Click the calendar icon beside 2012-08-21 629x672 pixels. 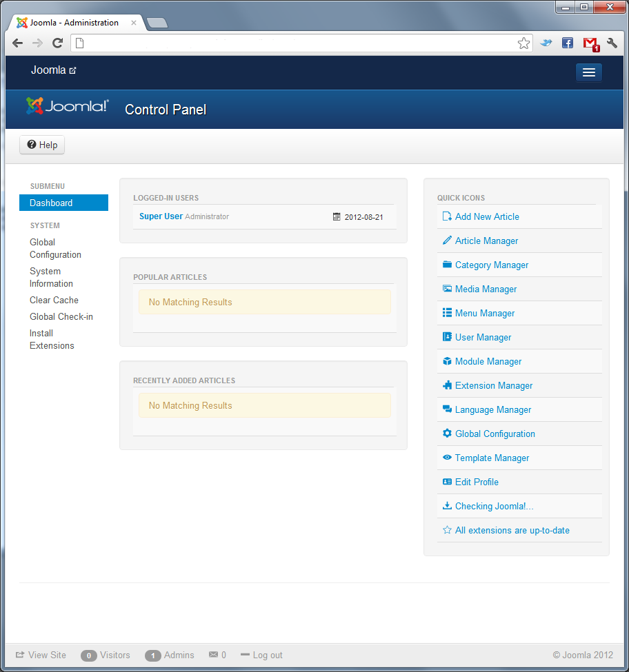tap(337, 217)
